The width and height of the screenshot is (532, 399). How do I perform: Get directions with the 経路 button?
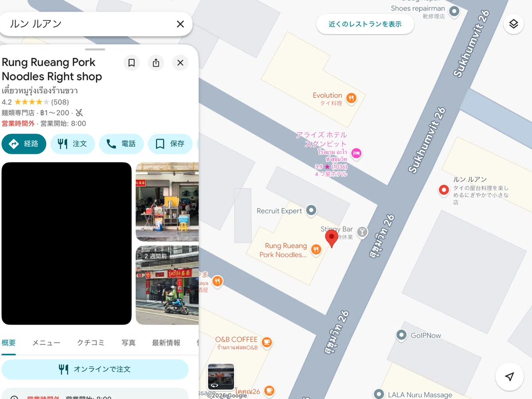24,144
